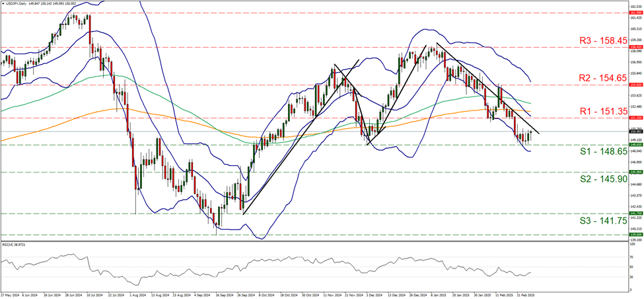Click the 27 May 2024 date marker
The image size is (644, 299).
click(11, 295)
